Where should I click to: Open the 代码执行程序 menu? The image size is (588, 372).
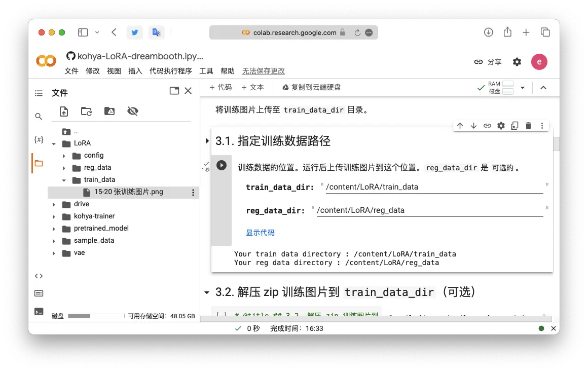170,71
